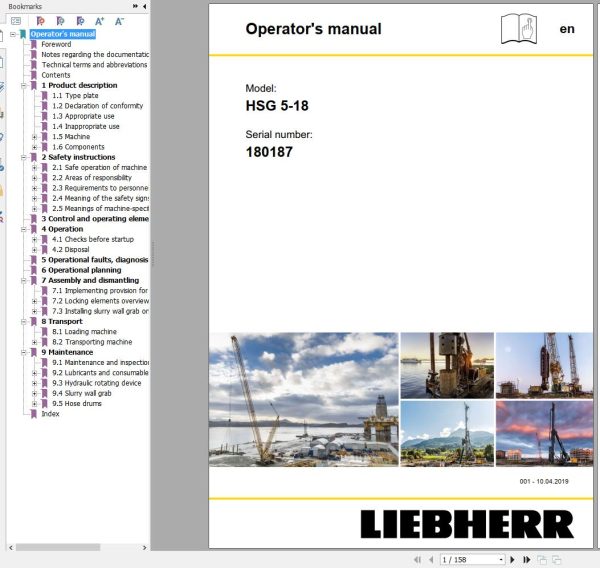Expand 2.1 Safe operation of machine
The height and width of the screenshot is (568, 600).
point(34,168)
